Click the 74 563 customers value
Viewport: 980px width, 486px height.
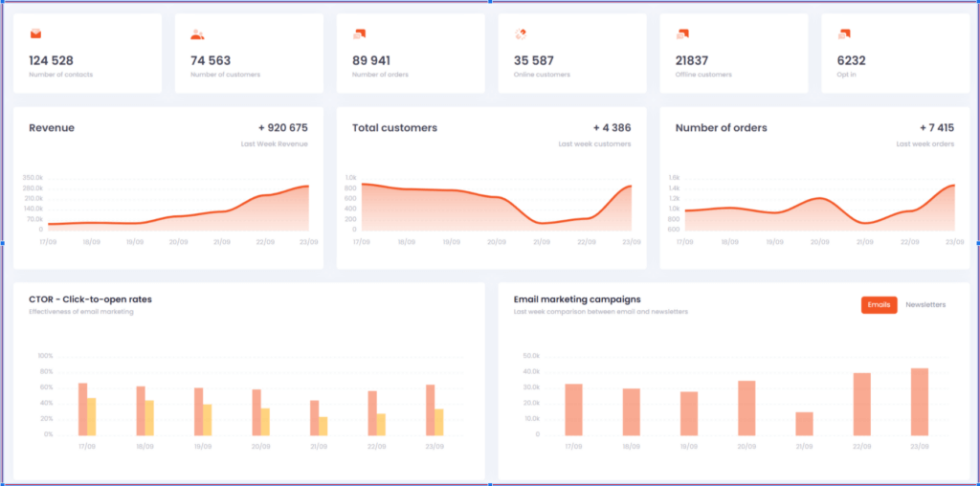coord(210,60)
